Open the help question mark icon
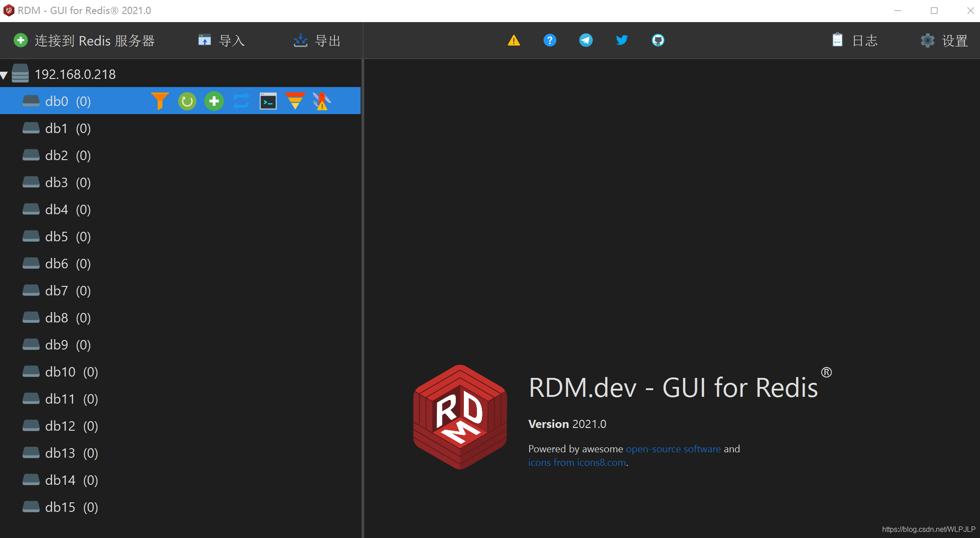The width and height of the screenshot is (980, 538). 550,40
